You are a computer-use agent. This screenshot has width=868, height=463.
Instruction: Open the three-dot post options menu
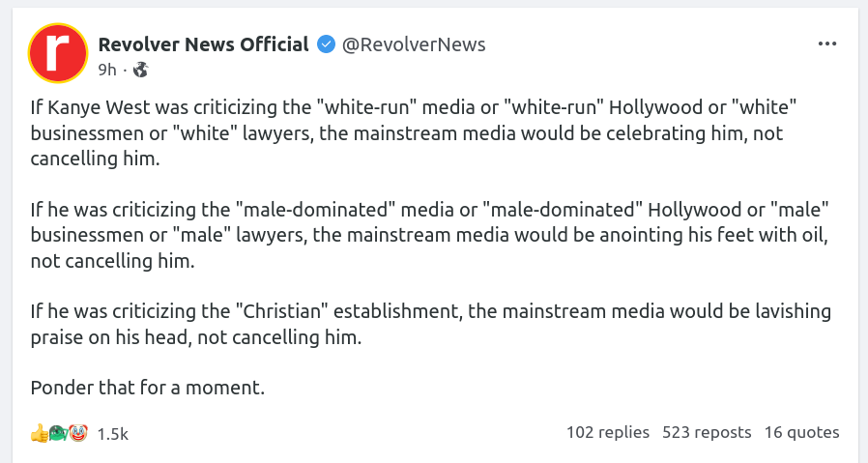pos(827,44)
